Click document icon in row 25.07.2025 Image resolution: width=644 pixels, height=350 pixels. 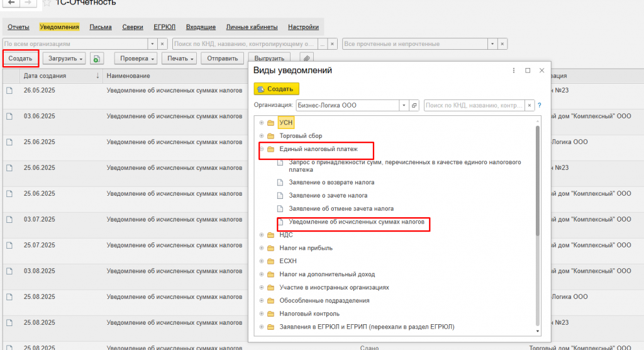click(x=10, y=245)
